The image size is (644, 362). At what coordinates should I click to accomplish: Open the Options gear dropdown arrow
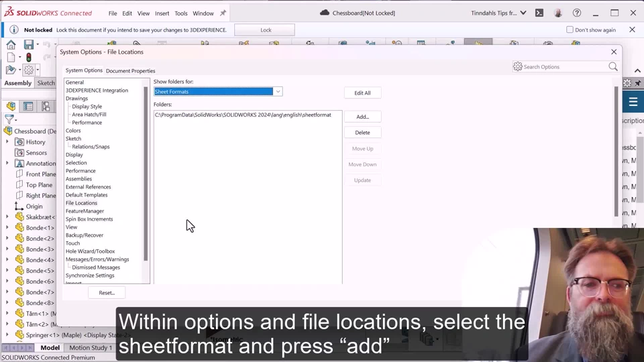pos(38,70)
